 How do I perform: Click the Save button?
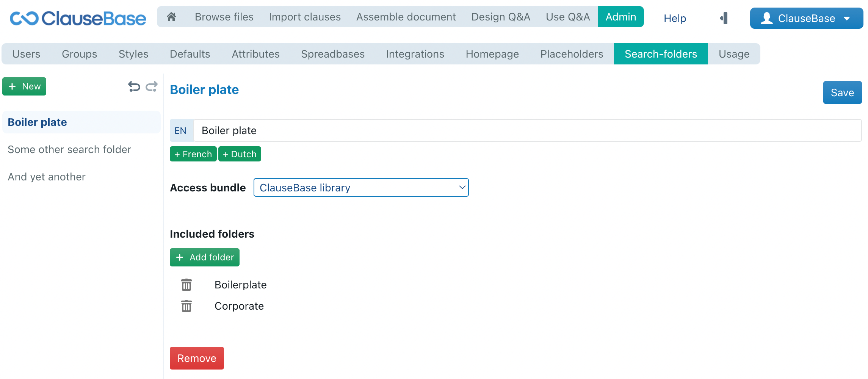pyautogui.click(x=842, y=92)
